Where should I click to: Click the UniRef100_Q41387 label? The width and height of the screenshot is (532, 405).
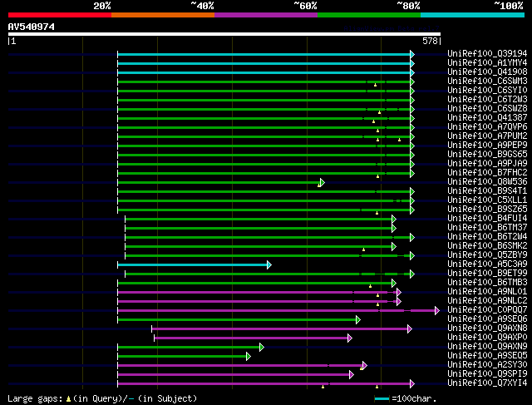487,117
